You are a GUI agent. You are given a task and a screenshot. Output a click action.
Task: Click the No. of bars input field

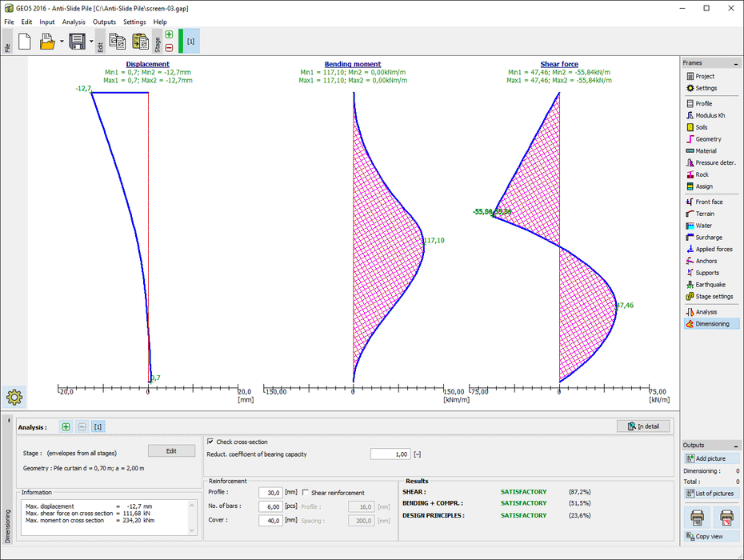click(271, 506)
